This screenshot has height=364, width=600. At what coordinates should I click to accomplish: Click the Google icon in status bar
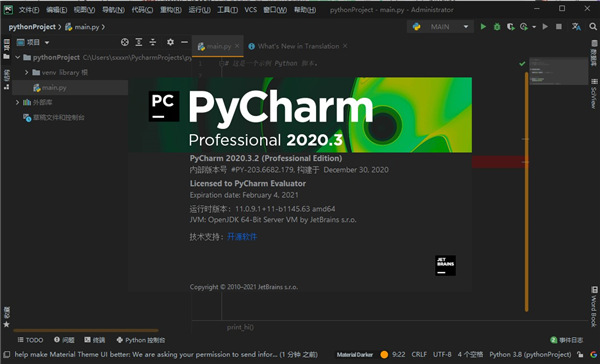pyautogui.click(x=593, y=354)
